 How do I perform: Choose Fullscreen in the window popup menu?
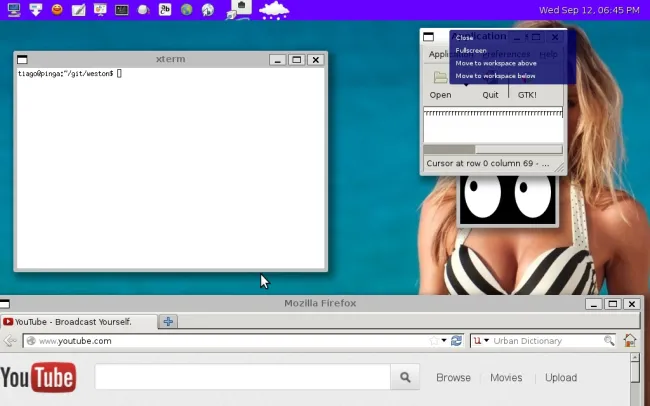[x=471, y=51]
